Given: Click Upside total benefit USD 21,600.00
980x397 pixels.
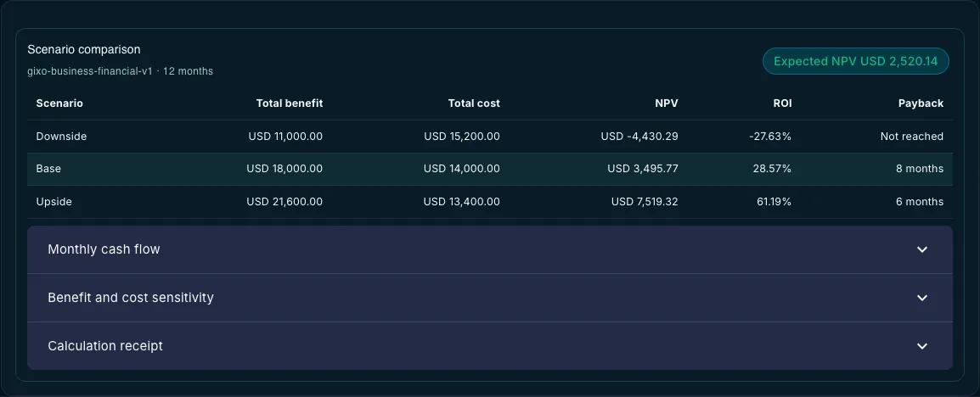Looking at the screenshot, I should pos(284,202).
